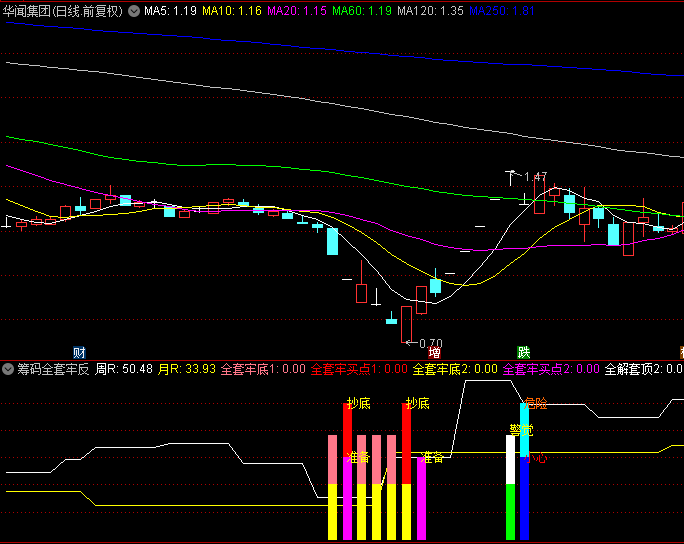Select the green signal bar segment
684x544 pixels.
click(x=510, y=512)
